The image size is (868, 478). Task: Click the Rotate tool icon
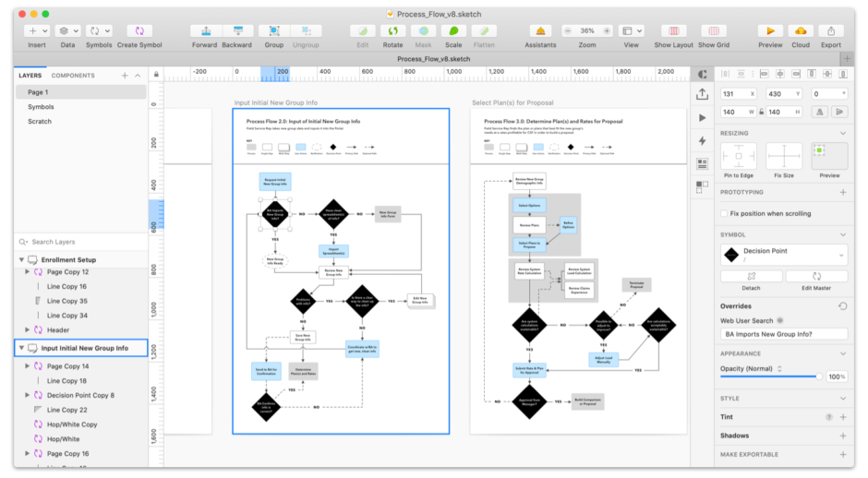pos(393,31)
